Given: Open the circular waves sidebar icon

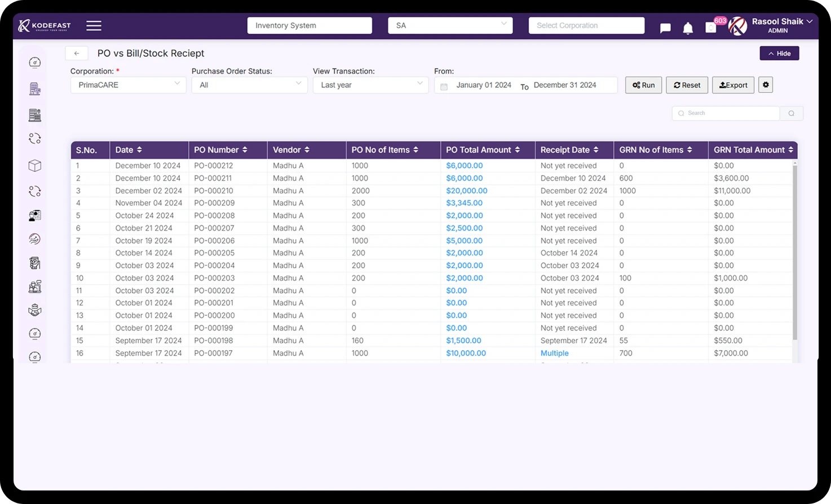Looking at the screenshot, I should pos(35,239).
